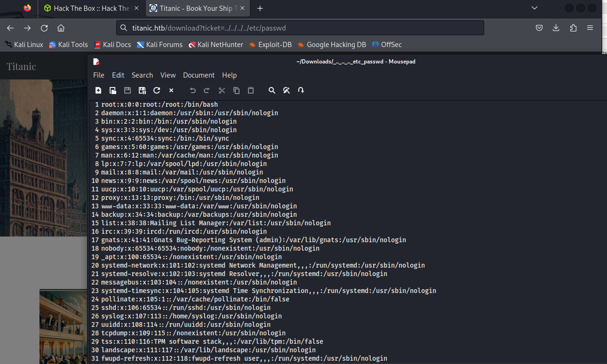This screenshot has height=364, width=607.
Task: Open Kali Linux bookmark
Action: [24, 45]
